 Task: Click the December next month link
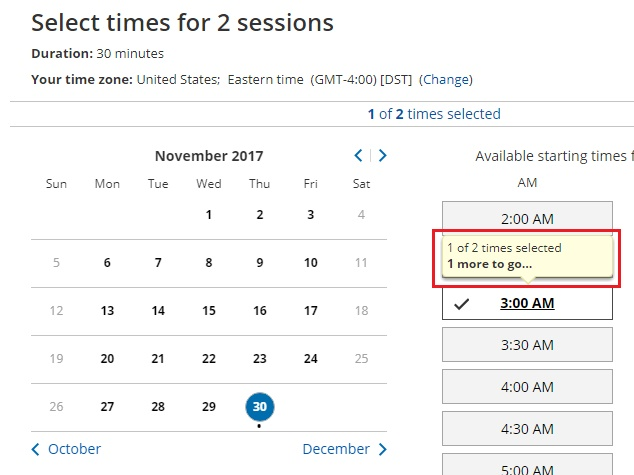point(344,449)
